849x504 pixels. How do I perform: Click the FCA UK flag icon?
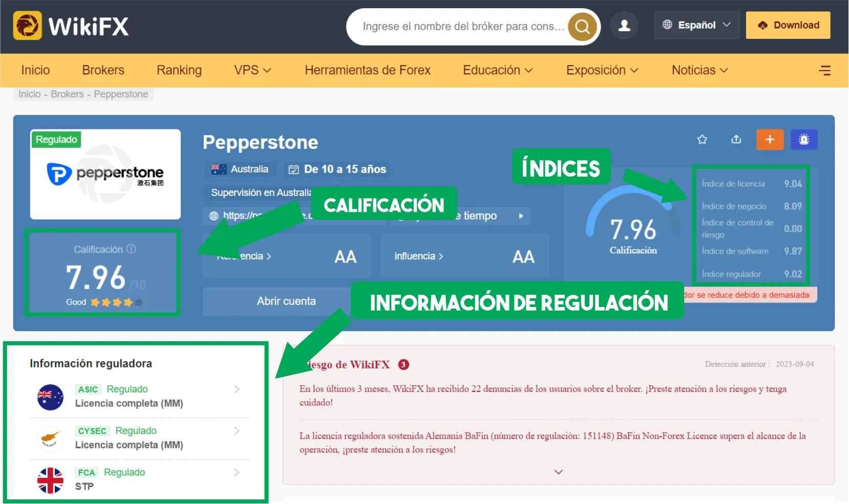click(x=50, y=480)
